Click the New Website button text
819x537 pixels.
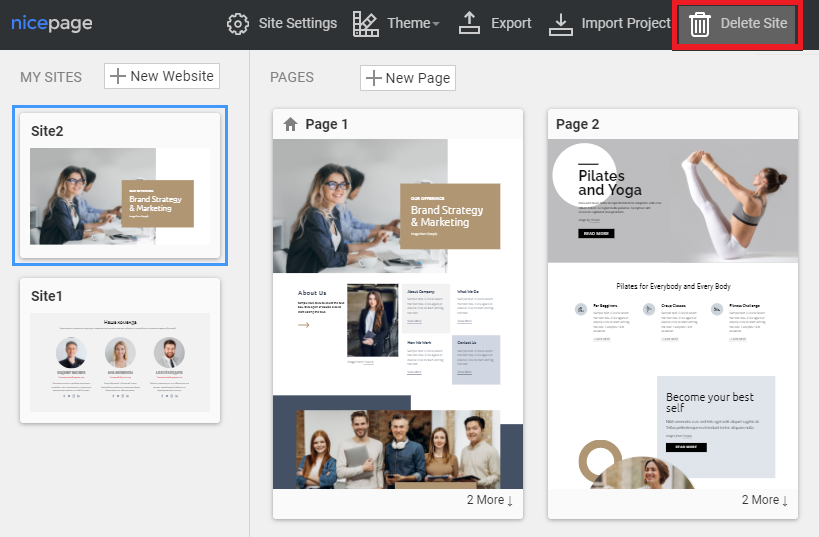(172, 76)
